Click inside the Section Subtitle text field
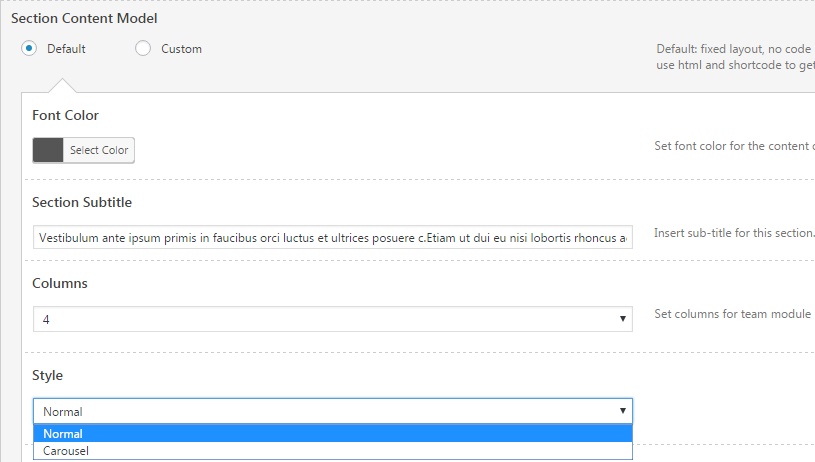 pyautogui.click(x=333, y=237)
